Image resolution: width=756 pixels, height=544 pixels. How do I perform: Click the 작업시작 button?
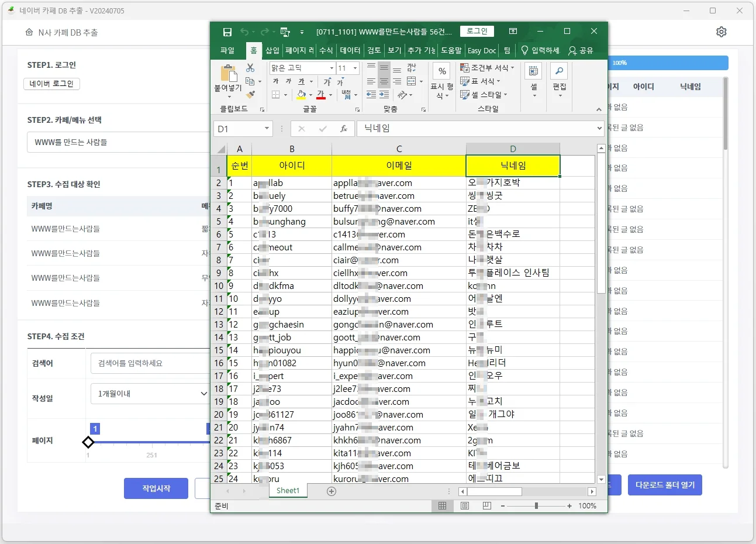point(156,488)
